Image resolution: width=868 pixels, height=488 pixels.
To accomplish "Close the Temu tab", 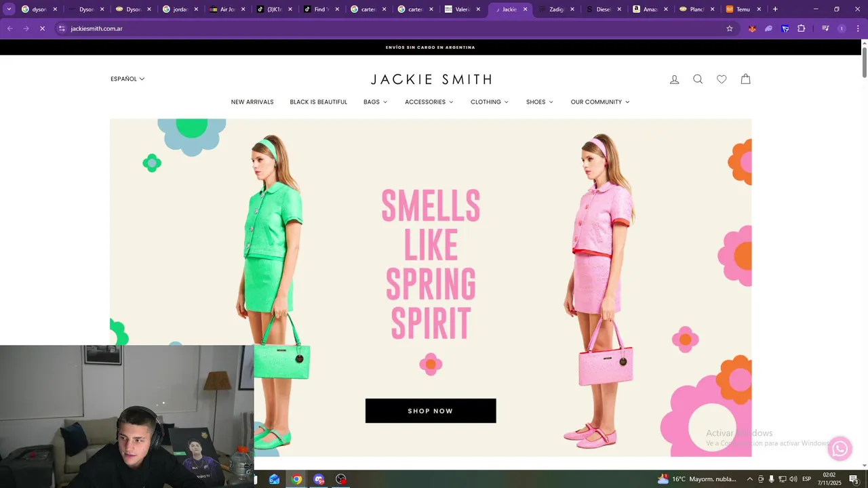I will point(759,9).
